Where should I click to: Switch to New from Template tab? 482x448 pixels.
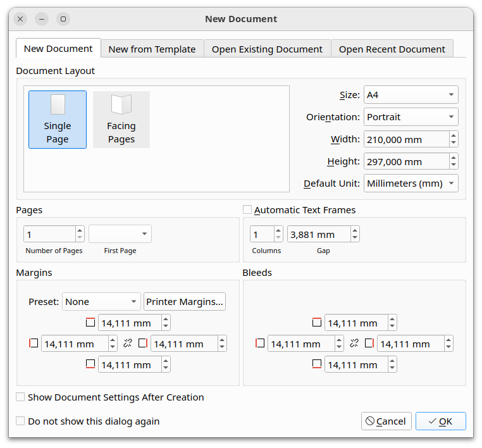coord(152,49)
